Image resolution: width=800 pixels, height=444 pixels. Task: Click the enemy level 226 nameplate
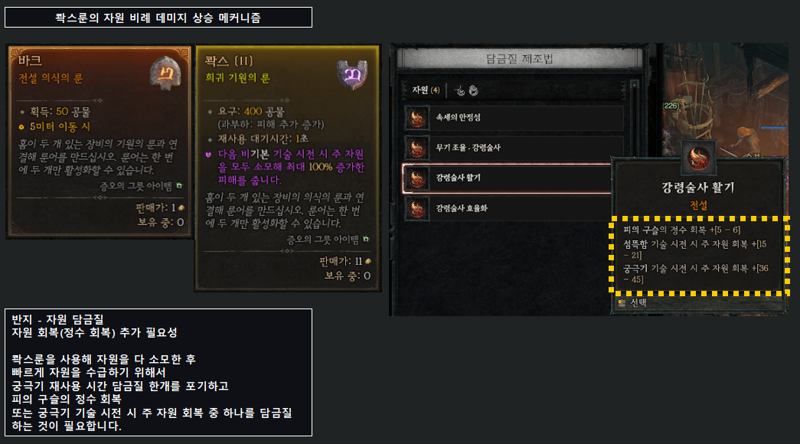pyautogui.click(x=671, y=106)
